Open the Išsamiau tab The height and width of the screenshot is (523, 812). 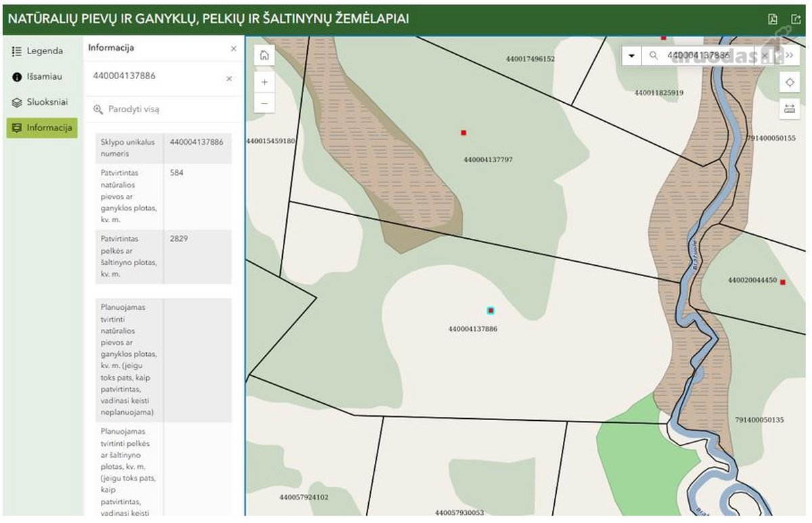tap(41, 76)
